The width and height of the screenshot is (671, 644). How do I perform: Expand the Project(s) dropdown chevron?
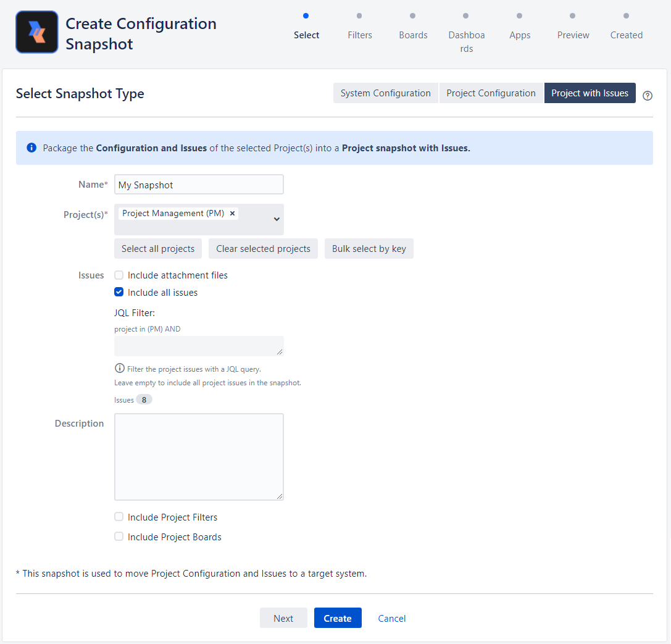pos(277,219)
